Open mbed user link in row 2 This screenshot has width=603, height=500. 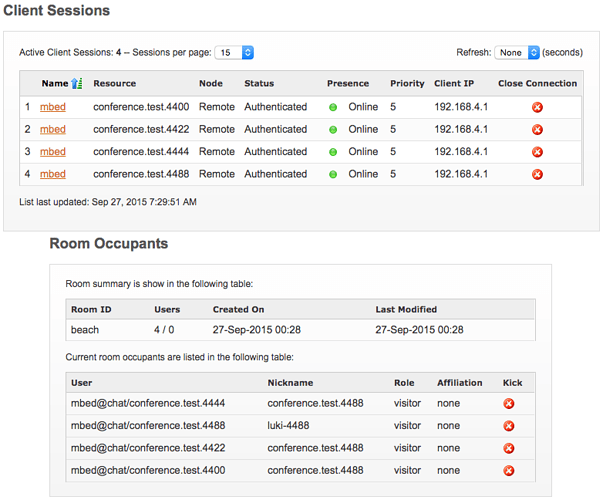53,129
